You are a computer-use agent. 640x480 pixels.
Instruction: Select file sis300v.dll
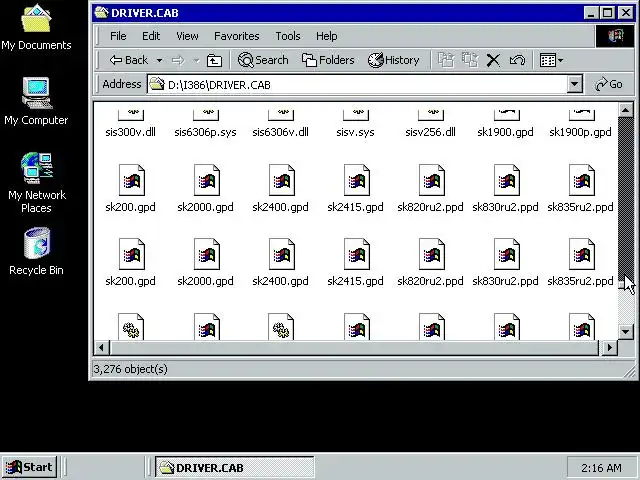(x=130, y=124)
